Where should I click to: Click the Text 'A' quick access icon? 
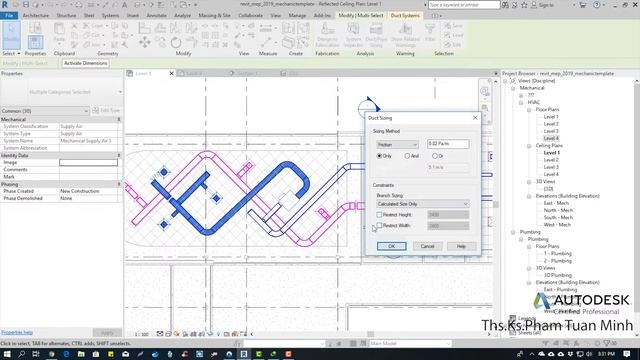124,4
